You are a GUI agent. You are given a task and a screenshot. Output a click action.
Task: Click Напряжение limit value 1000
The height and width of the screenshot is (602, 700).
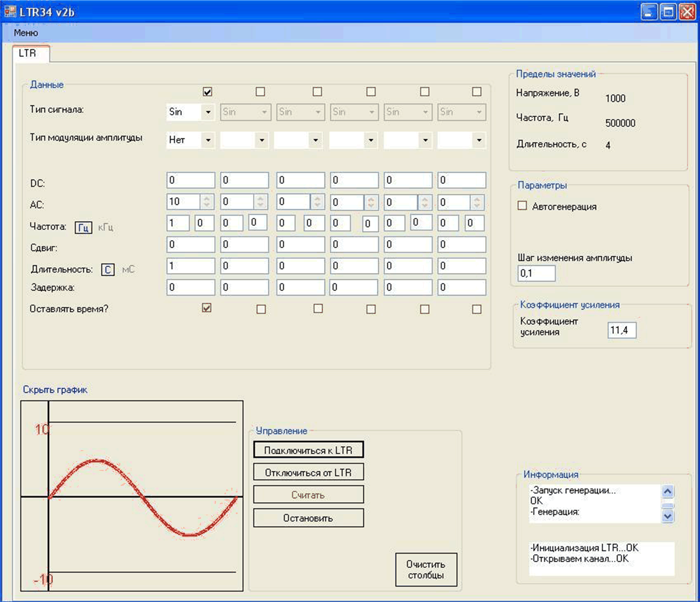tap(615, 99)
